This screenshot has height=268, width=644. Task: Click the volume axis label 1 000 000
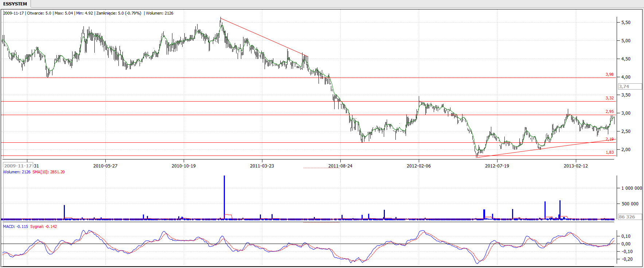click(x=632, y=188)
